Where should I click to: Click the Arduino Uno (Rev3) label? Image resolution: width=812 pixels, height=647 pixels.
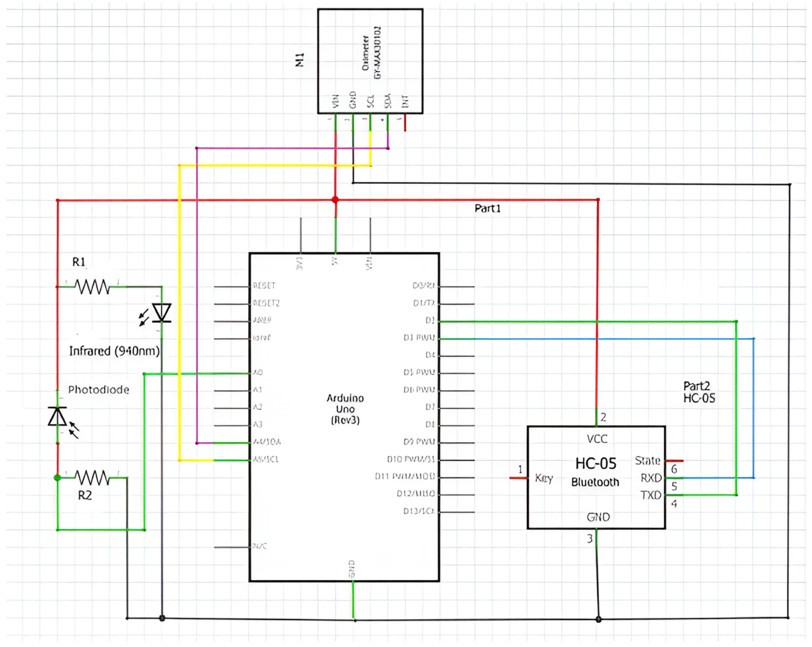click(x=345, y=409)
